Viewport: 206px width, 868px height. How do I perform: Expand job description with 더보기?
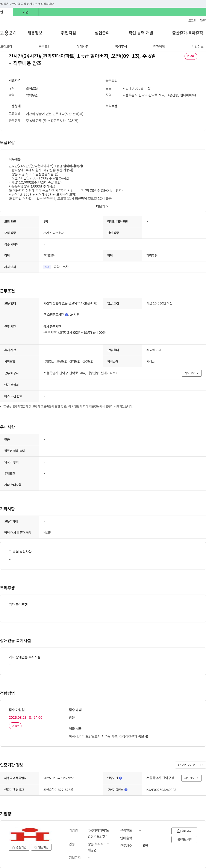pos(102,207)
